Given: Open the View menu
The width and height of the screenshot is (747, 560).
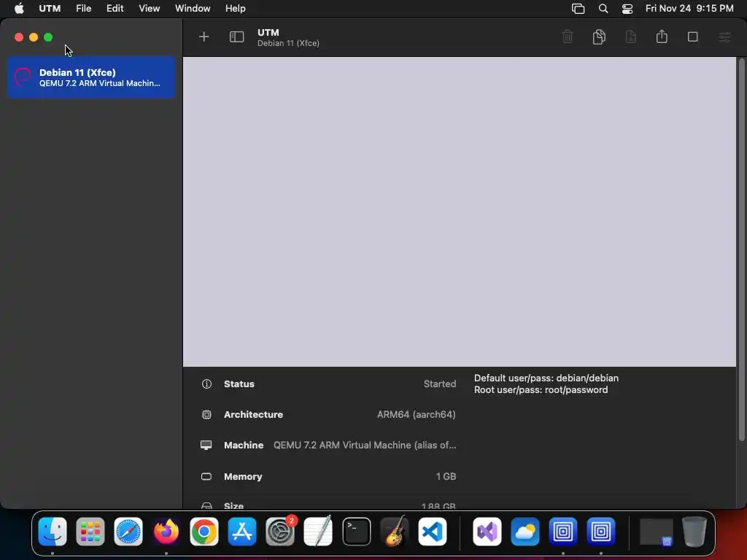Looking at the screenshot, I should [x=149, y=9].
